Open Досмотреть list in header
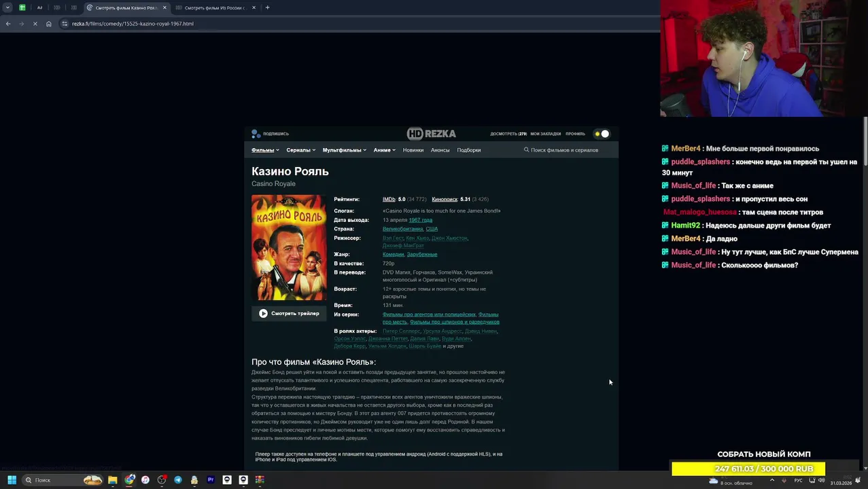This screenshot has height=489, width=868. click(508, 134)
